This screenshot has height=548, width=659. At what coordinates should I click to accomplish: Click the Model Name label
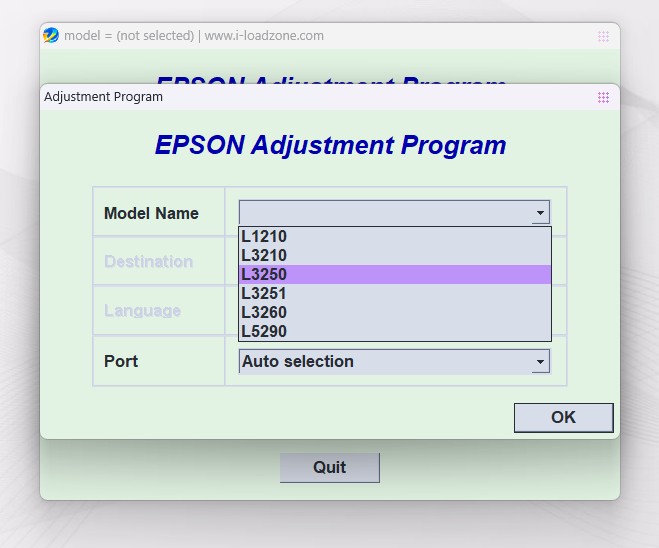click(151, 213)
